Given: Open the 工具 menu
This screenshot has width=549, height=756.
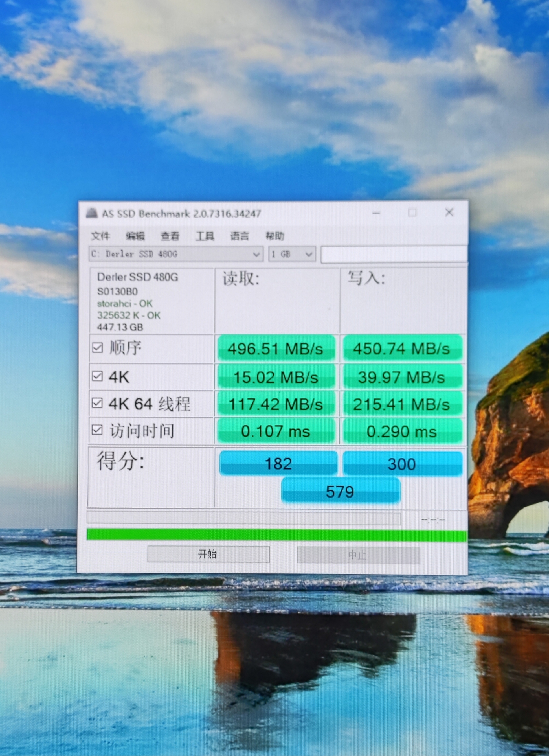Looking at the screenshot, I should (205, 236).
